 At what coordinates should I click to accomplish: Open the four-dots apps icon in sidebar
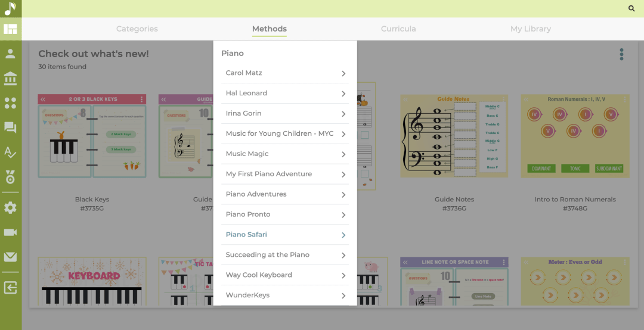click(10, 103)
